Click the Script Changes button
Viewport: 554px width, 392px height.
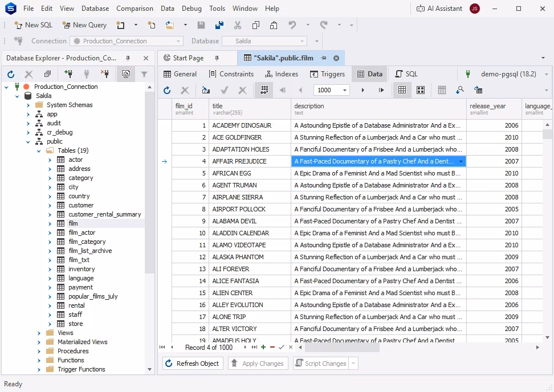tap(321, 364)
